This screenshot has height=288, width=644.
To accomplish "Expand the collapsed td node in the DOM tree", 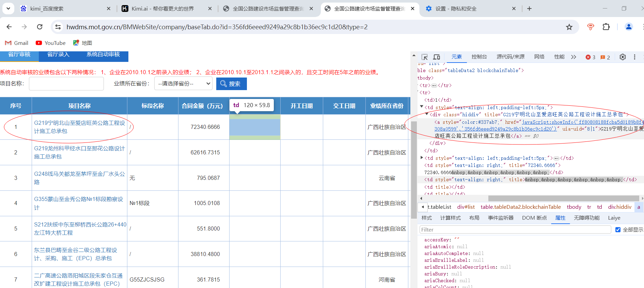I will pos(422,158).
